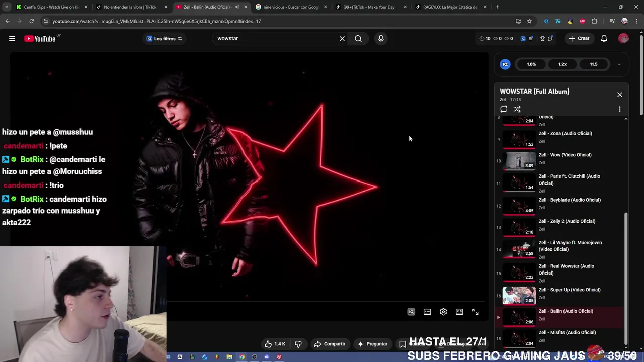
Task: Open the Chrome three-dot menu
Action: tap(636, 21)
